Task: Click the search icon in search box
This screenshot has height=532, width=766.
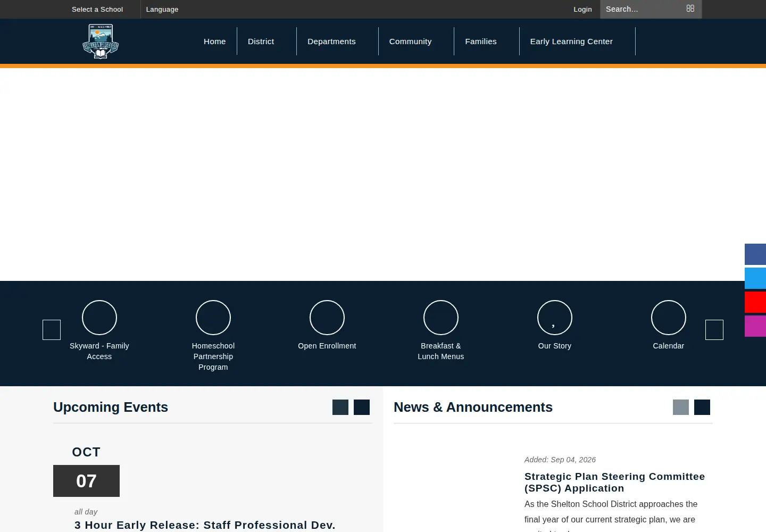Action: tap(690, 9)
